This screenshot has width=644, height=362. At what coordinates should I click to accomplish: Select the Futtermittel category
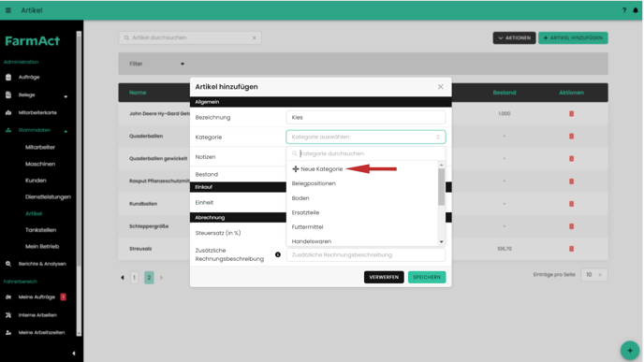coord(307,227)
